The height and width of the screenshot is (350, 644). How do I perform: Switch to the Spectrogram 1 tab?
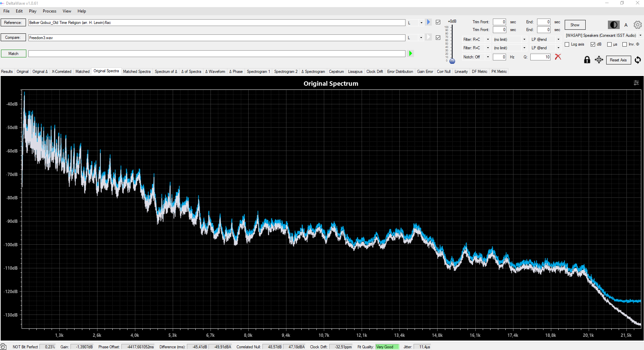tap(258, 72)
